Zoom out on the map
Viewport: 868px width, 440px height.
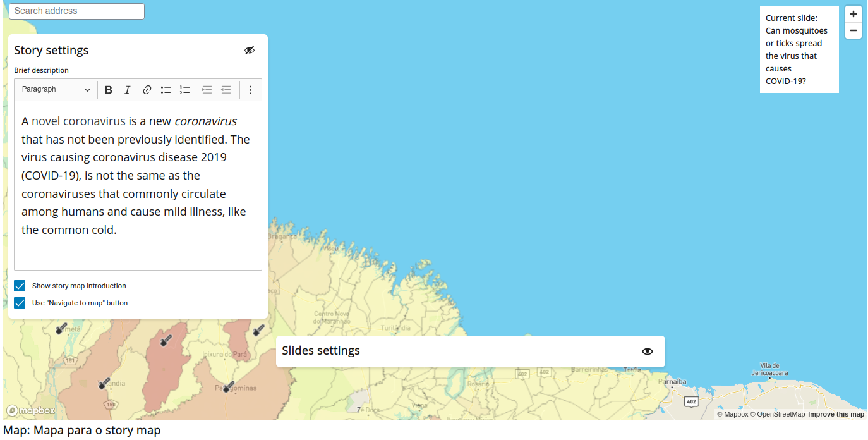pyautogui.click(x=853, y=30)
